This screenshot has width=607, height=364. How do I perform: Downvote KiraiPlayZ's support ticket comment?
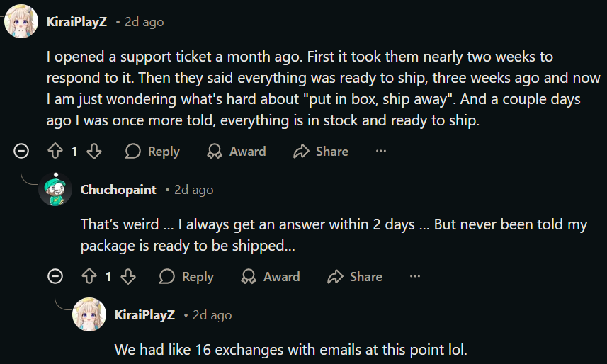pyautogui.click(x=94, y=151)
